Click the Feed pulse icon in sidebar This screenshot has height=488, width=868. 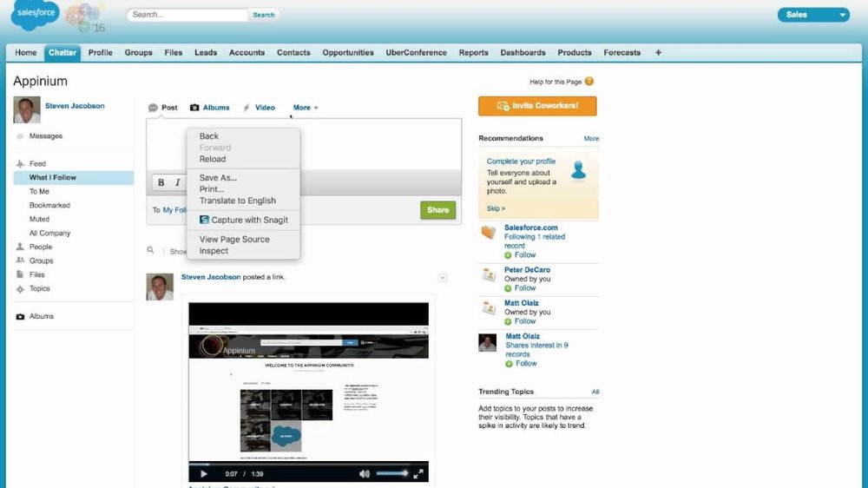(x=20, y=163)
